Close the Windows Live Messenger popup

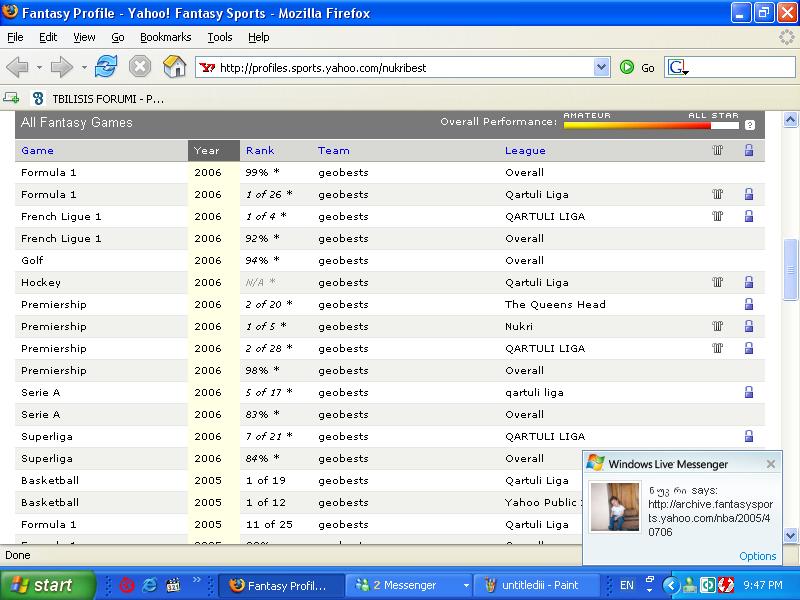[x=771, y=464]
